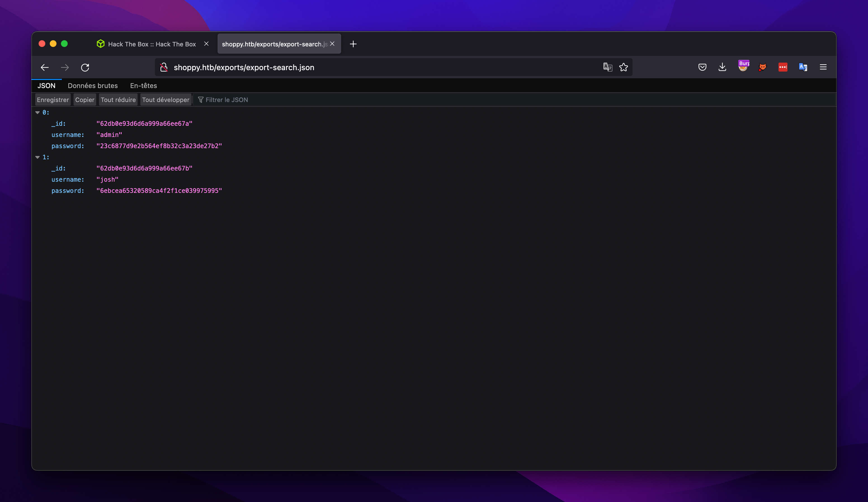868x502 pixels.
Task: Open the Pocket save icon
Action: (x=702, y=67)
